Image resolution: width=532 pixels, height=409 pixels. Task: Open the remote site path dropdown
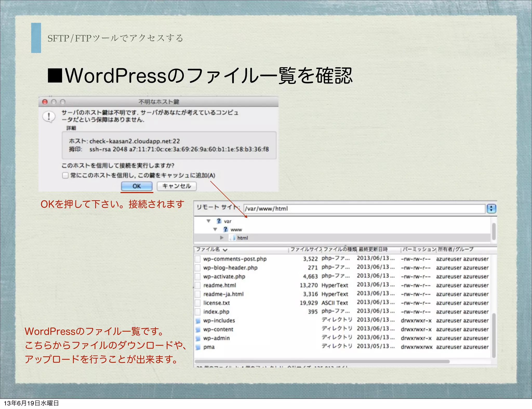tap(491, 209)
